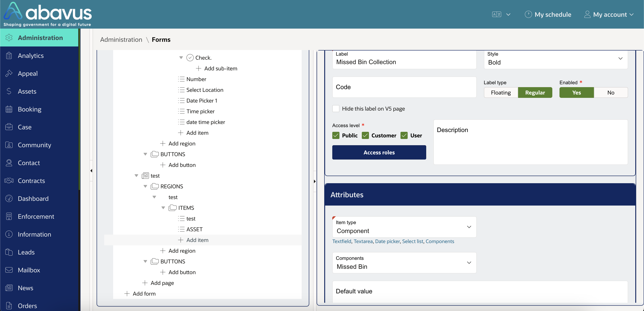Click the My schedule clock icon
Image resolution: width=644 pixels, height=311 pixels.
coord(528,15)
